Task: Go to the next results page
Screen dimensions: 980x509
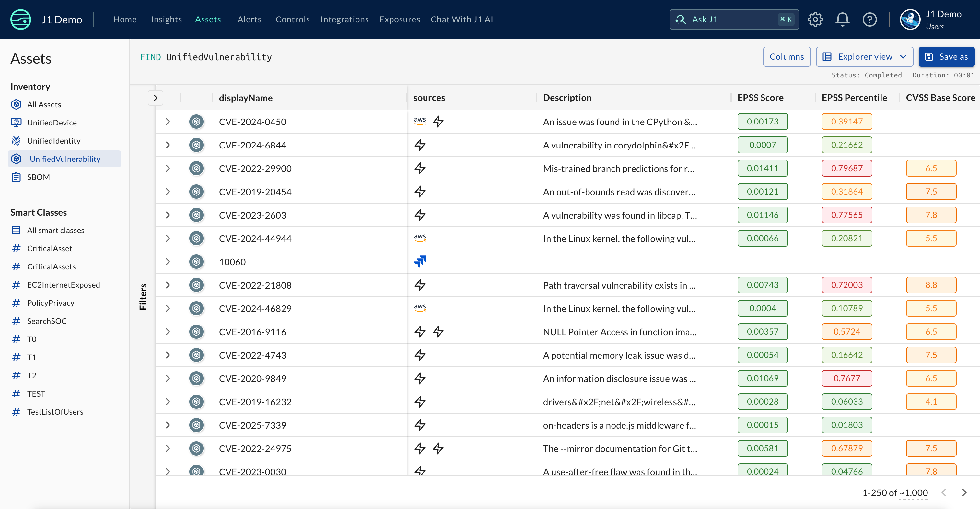Action: 964,492
